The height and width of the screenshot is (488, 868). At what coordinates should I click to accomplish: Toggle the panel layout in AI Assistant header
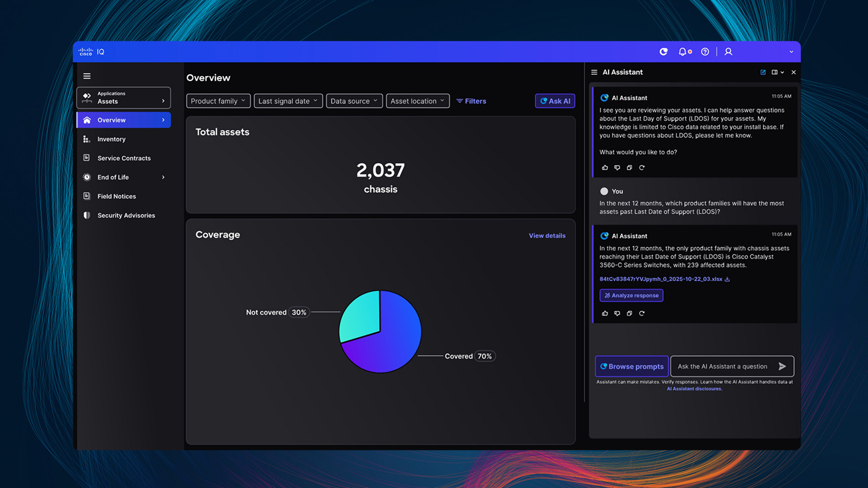click(775, 72)
